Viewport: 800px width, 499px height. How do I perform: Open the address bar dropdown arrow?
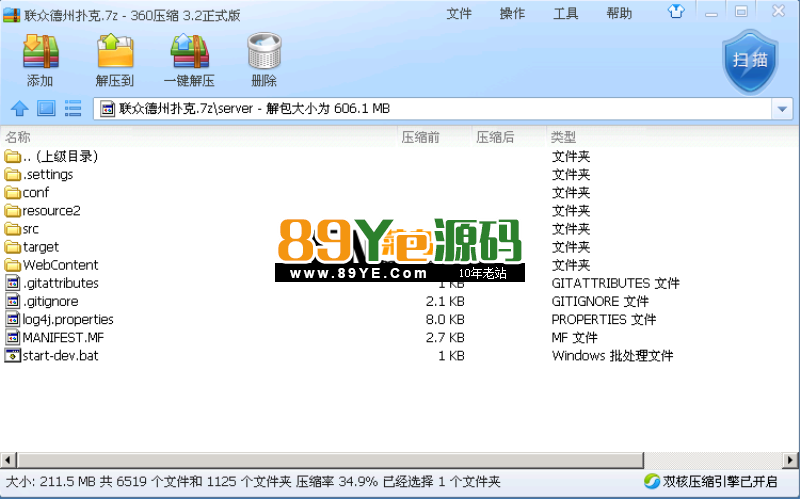click(x=782, y=109)
